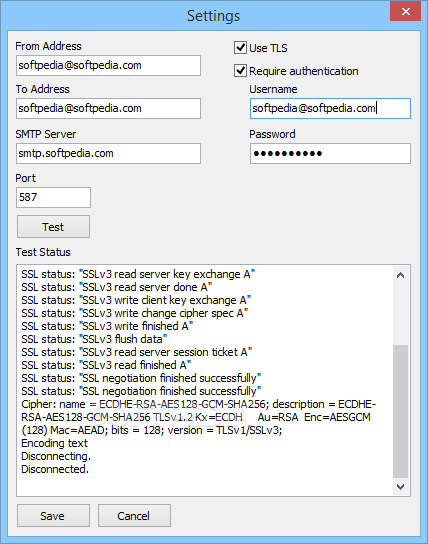The image size is (428, 544).
Task: Select the 'SSLv3 write finished A' line
Action: coord(107,326)
